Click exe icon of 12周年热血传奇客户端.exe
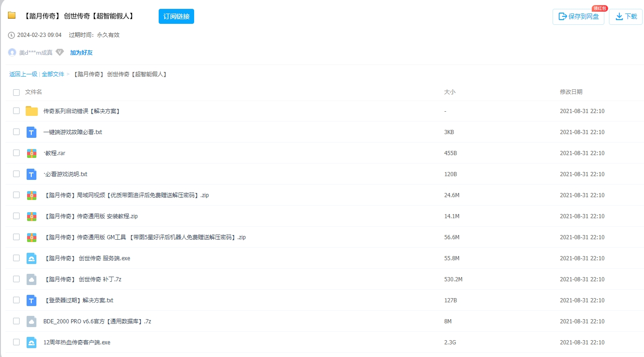 click(x=32, y=343)
